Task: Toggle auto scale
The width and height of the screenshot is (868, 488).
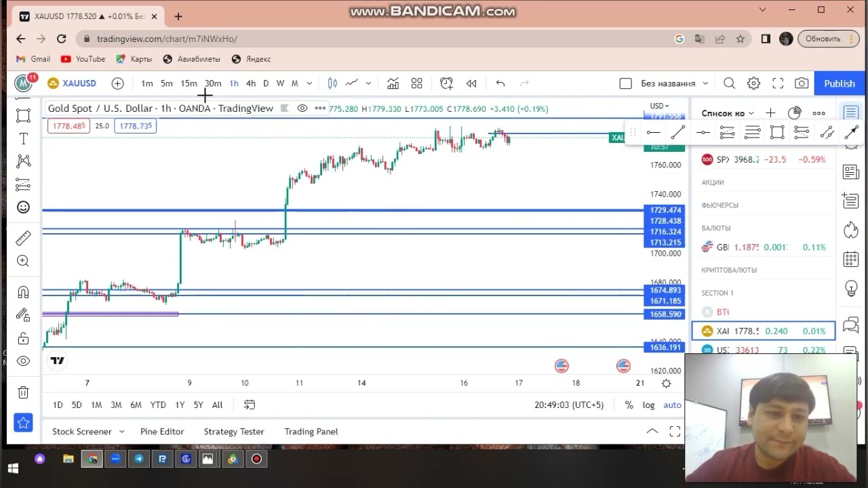Action: coord(672,405)
